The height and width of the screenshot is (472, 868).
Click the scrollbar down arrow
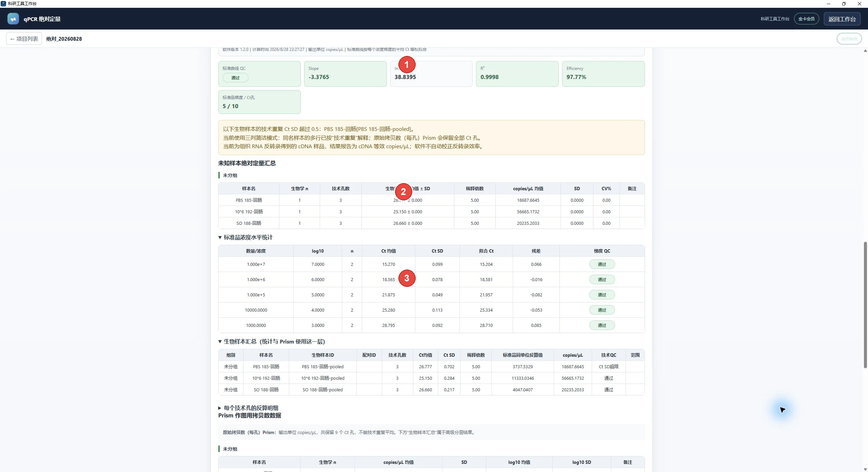coord(865,469)
